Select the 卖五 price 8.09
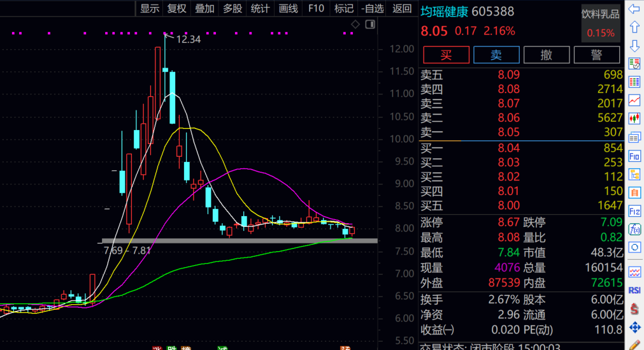 508,75
